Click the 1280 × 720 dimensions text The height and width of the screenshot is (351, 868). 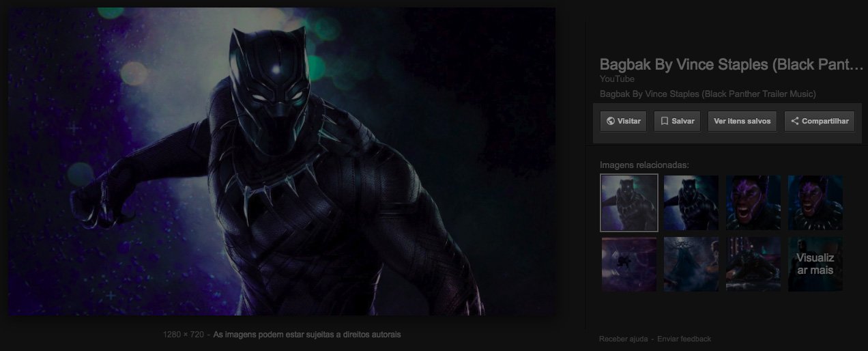click(x=183, y=335)
